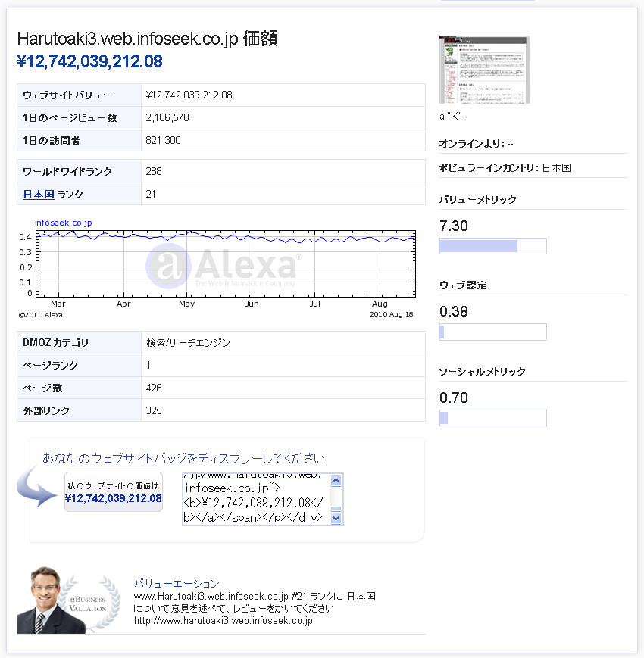Click the code box scroll-up arrow
The width and height of the screenshot is (644, 658).
(x=336, y=481)
